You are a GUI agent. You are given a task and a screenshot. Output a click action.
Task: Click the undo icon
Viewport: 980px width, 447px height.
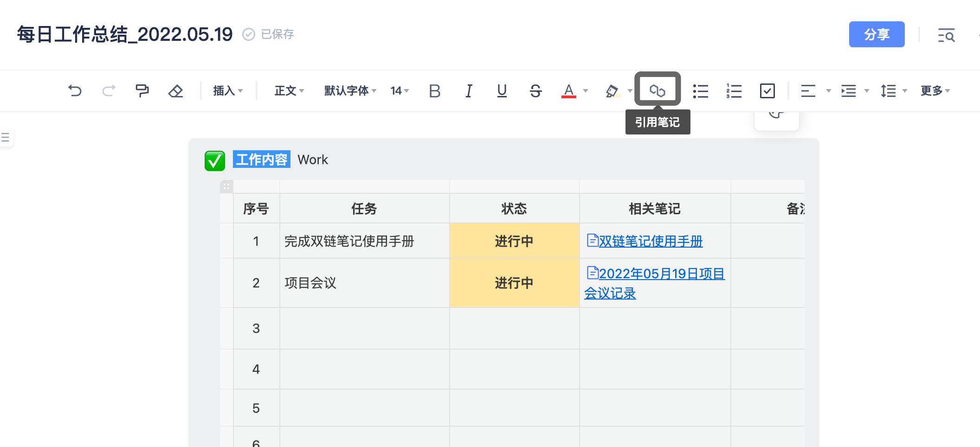tap(76, 91)
